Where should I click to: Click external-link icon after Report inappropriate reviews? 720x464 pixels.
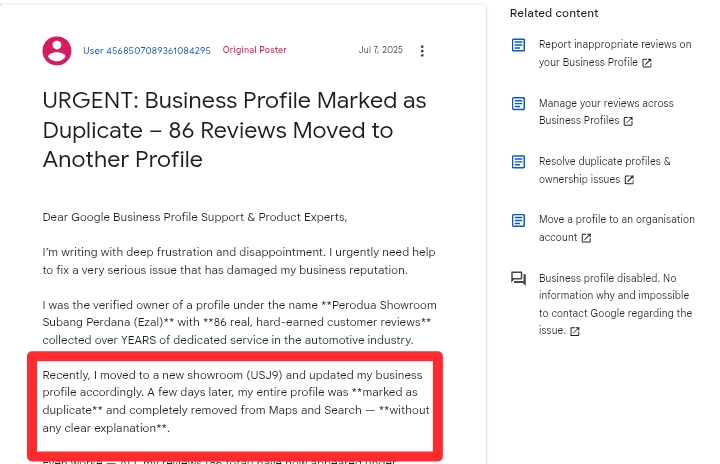(647, 63)
